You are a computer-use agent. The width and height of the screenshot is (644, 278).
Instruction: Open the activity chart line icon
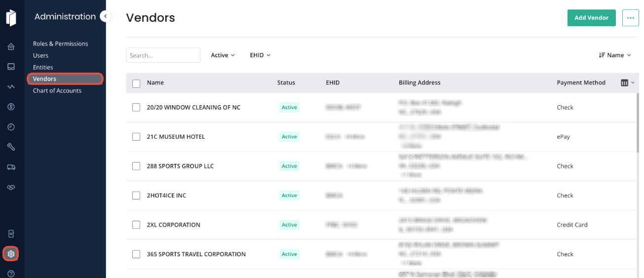[11, 87]
